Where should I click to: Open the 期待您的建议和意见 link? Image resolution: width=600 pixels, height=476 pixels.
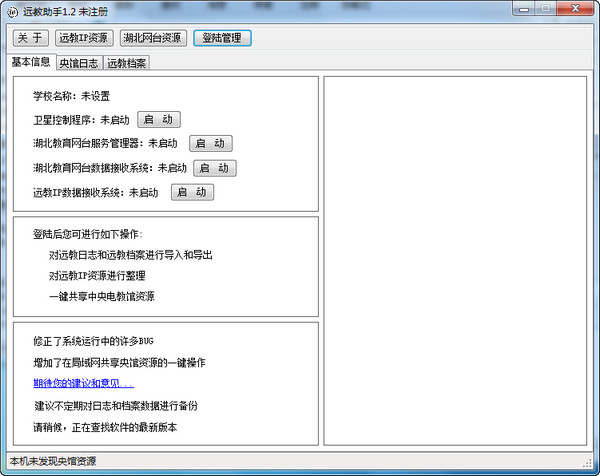click(84, 383)
